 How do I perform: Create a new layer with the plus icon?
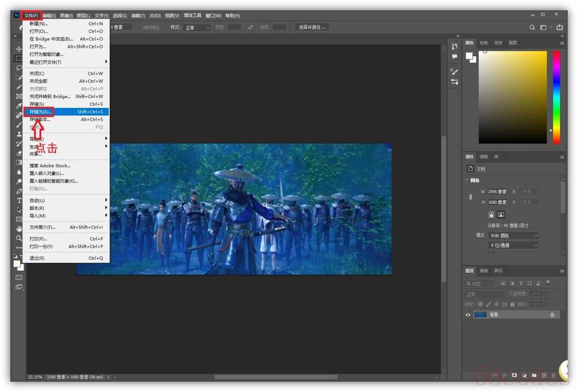point(544,375)
